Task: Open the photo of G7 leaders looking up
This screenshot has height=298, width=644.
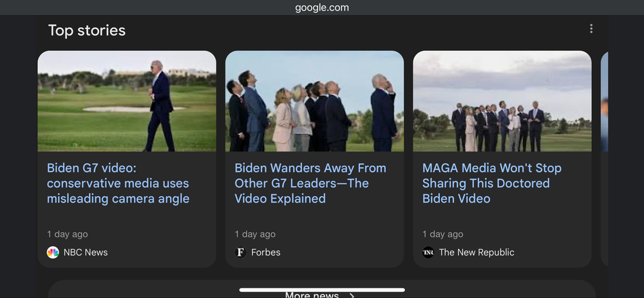Action: tap(314, 101)
